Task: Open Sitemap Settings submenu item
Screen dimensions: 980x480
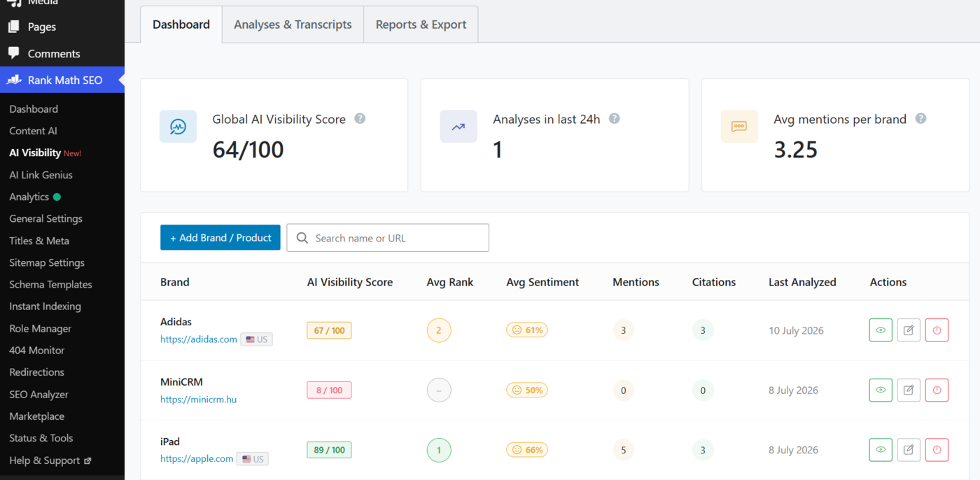Action: (47, 262)
